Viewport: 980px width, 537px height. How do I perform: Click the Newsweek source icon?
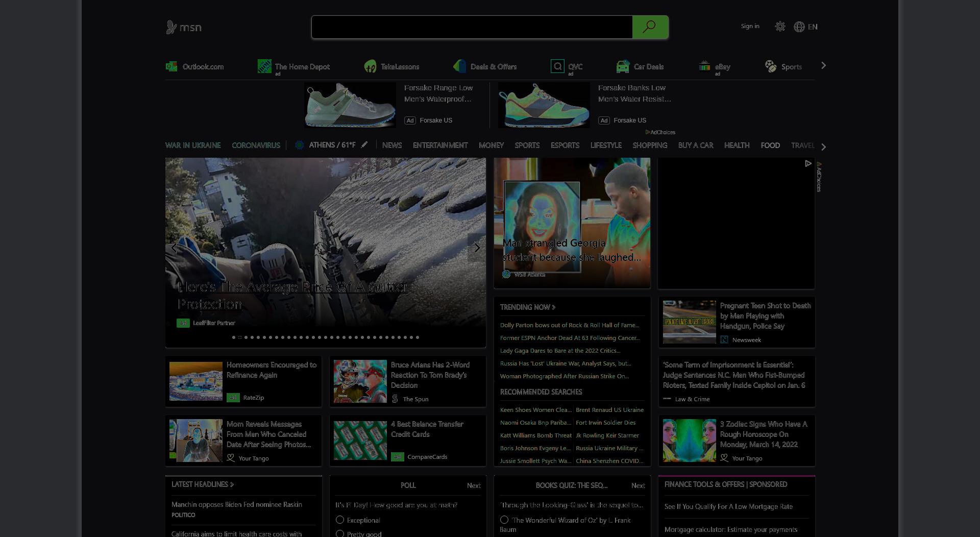point(724,340)
